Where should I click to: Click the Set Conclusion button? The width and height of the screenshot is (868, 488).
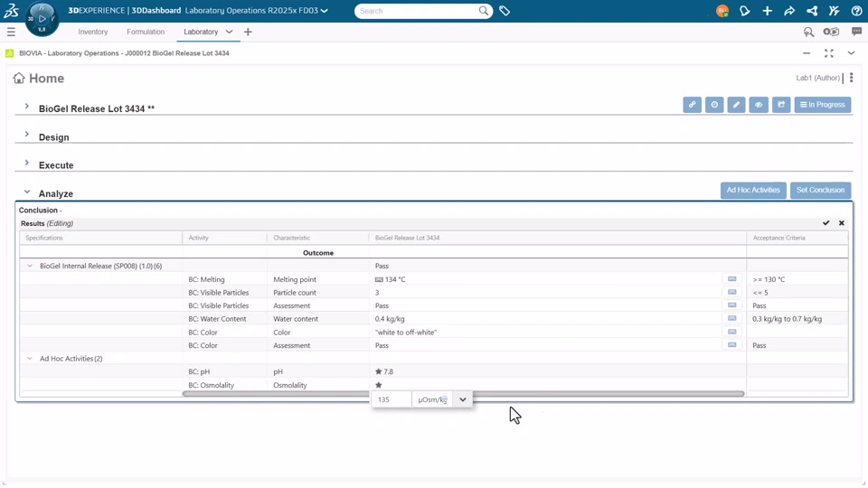pyautogui.click(x=820, y=190)
